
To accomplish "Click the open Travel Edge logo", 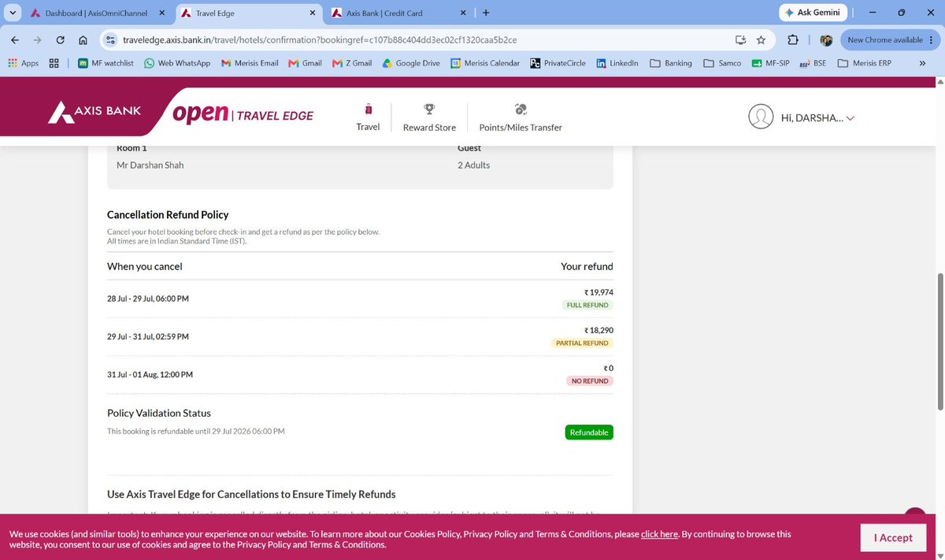I will pos(243,114).
